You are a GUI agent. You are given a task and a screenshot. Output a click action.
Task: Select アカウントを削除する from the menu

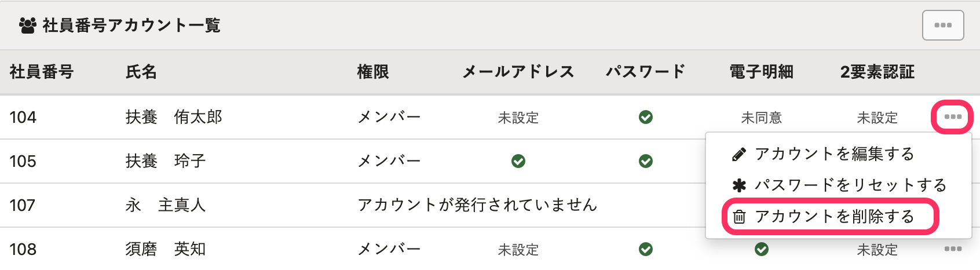point(834,217)
